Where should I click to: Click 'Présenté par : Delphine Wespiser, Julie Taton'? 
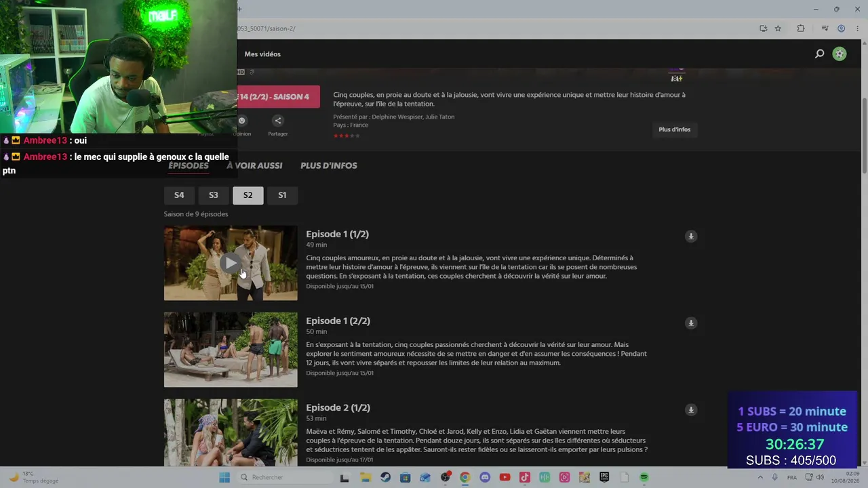coord(394,117)
